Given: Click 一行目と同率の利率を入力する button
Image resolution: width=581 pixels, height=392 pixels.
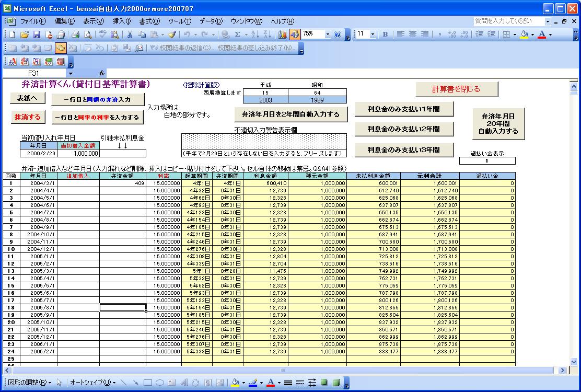Looking at the screenshot, I should [x=98, y=117].
